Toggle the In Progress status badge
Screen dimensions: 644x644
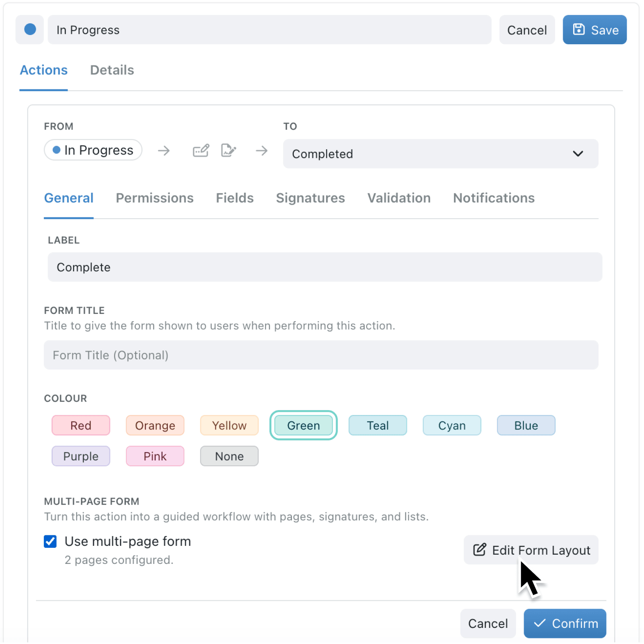pyautogui.click(x=93, y=150)
